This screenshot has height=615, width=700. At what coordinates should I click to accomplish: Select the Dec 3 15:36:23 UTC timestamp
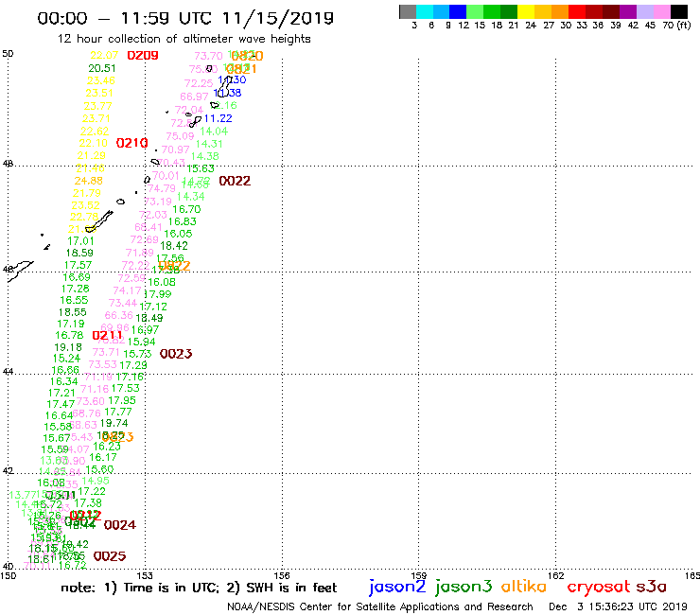[x=618, y=607]
